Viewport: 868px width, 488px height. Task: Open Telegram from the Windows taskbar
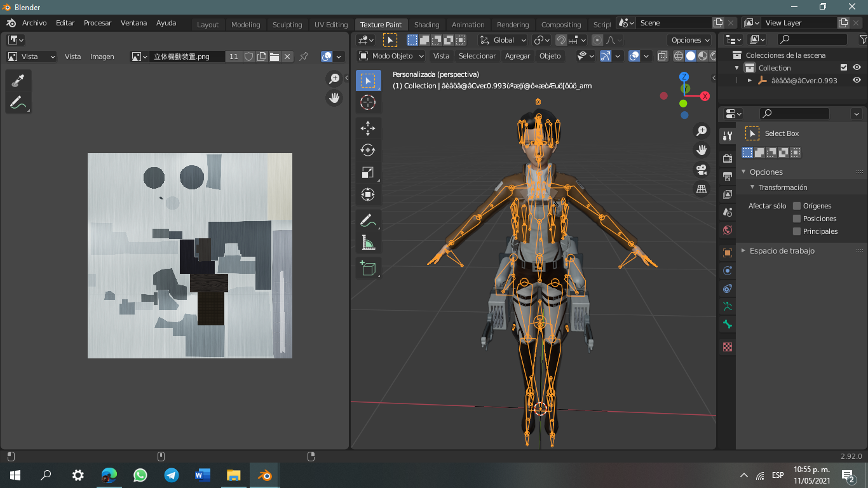(171, 475)
